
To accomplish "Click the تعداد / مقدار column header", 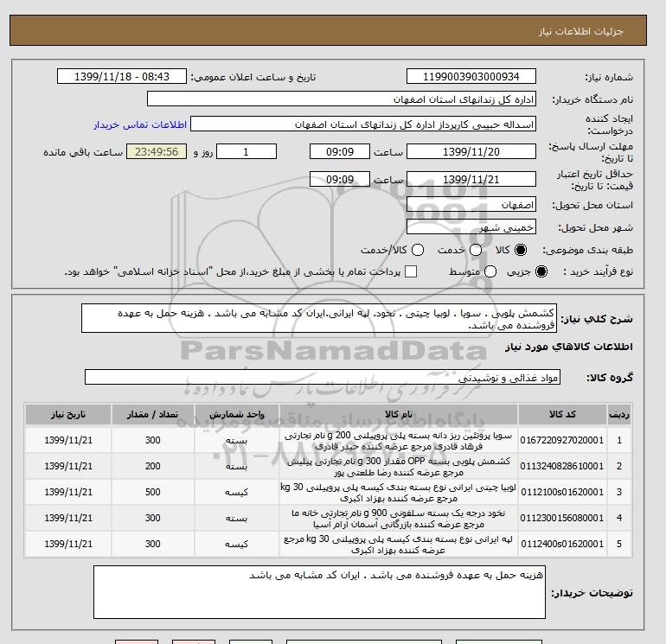I will (153, 414).
